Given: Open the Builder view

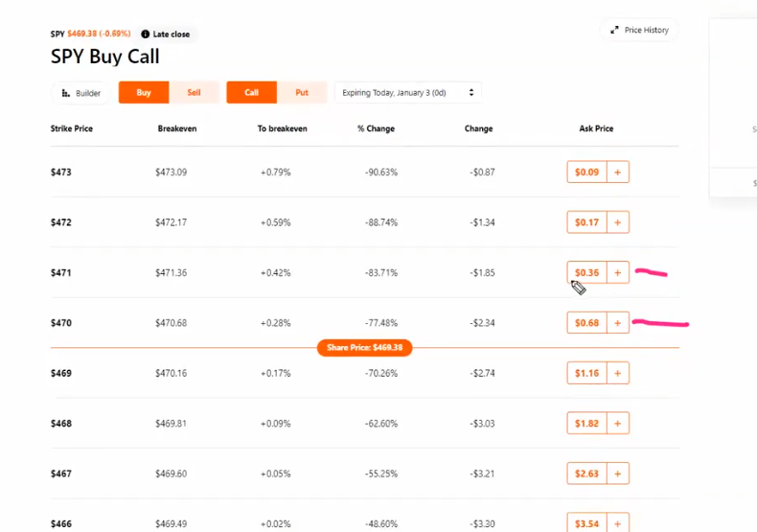Looking at the screenshot, I should [x=81, y=93].
